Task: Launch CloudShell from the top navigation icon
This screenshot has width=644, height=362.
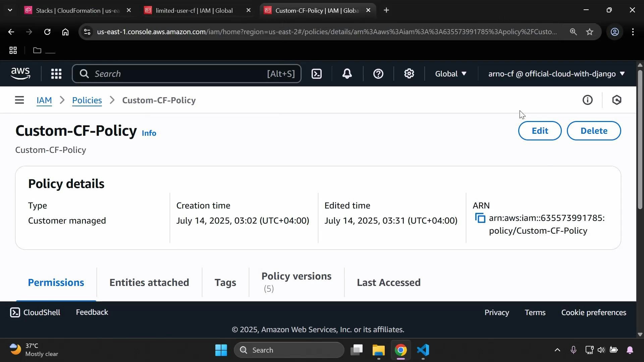Action: 317,74
